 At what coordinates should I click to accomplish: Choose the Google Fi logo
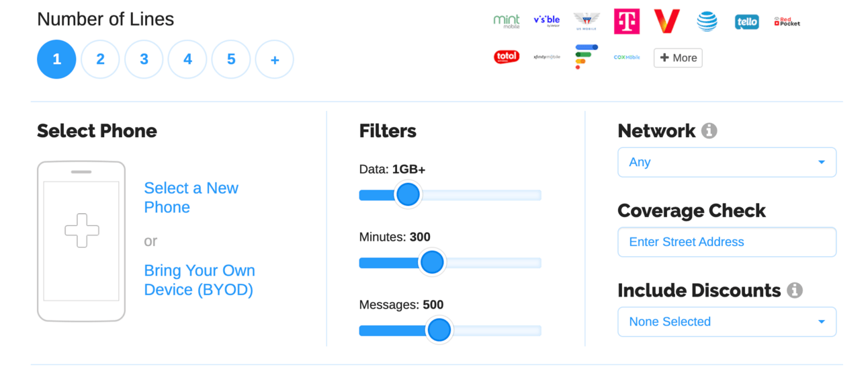pos(586,57)
